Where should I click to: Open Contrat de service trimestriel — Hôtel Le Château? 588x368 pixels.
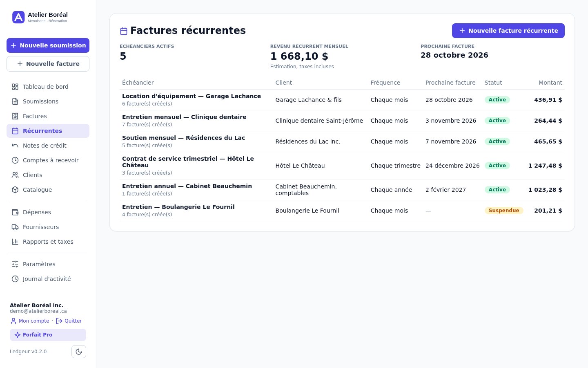(188, 162)
